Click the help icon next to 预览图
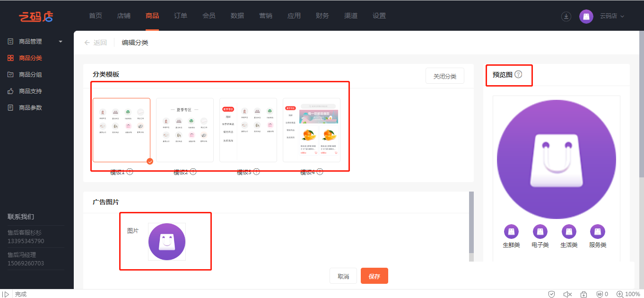The width and height of the screenshot is (644, 298). click(518, 74)
